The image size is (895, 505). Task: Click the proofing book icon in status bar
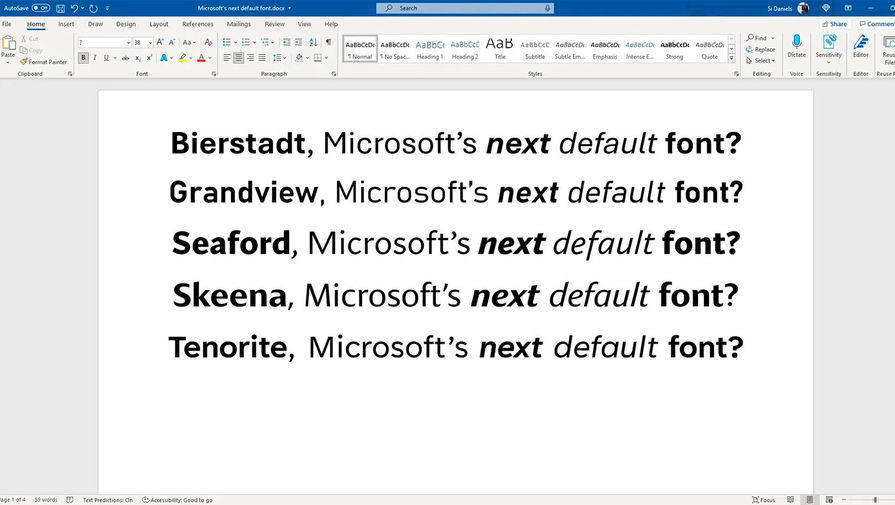(70, 500)
